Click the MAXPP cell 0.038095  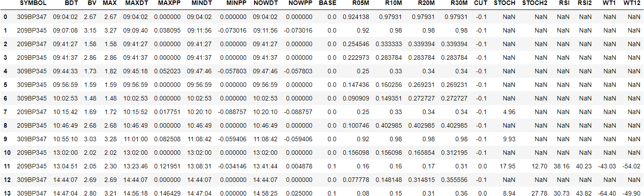pos(167,30)
